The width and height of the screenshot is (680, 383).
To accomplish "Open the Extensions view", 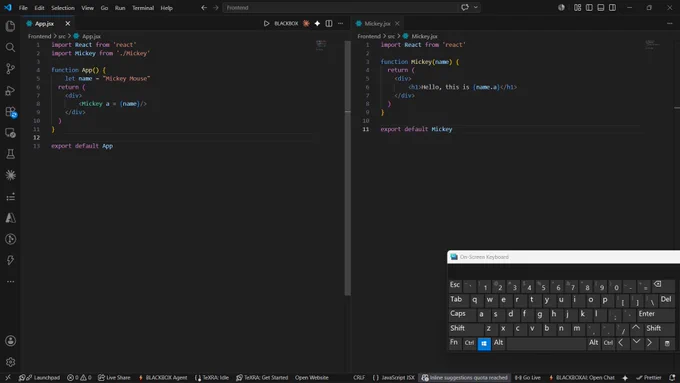I will pyautogui.click(x=10, y=112).
